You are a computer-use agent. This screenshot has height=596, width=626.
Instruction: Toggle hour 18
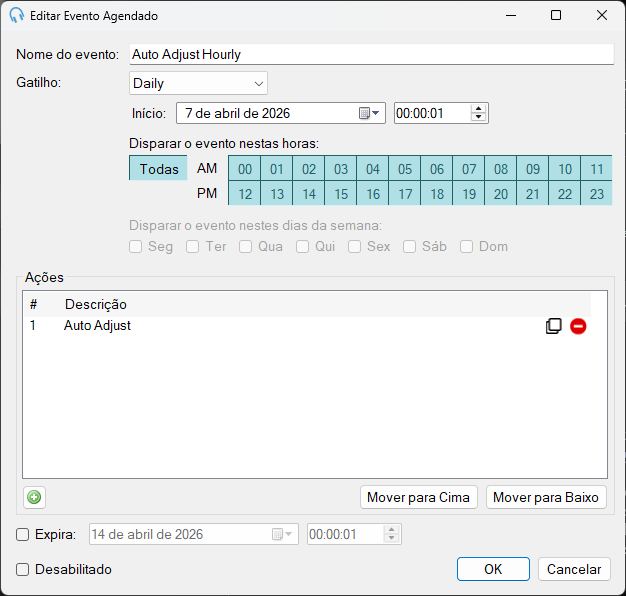pyautogui.click(x=436, y=193)
